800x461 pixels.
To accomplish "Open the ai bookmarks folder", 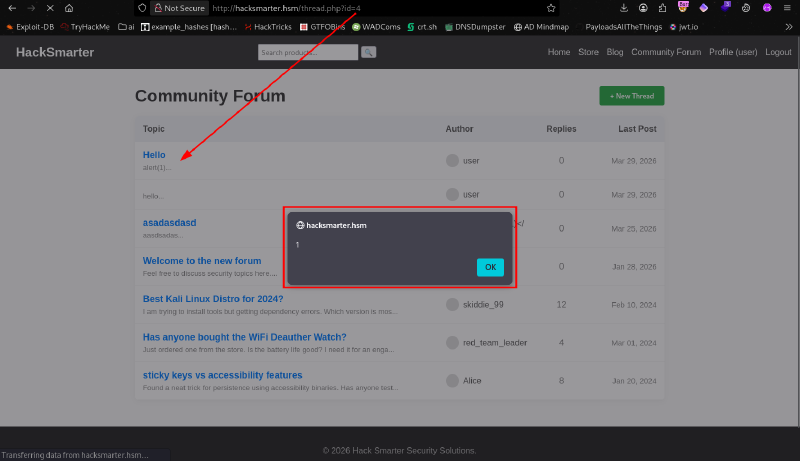I will (x=126, y=27).
